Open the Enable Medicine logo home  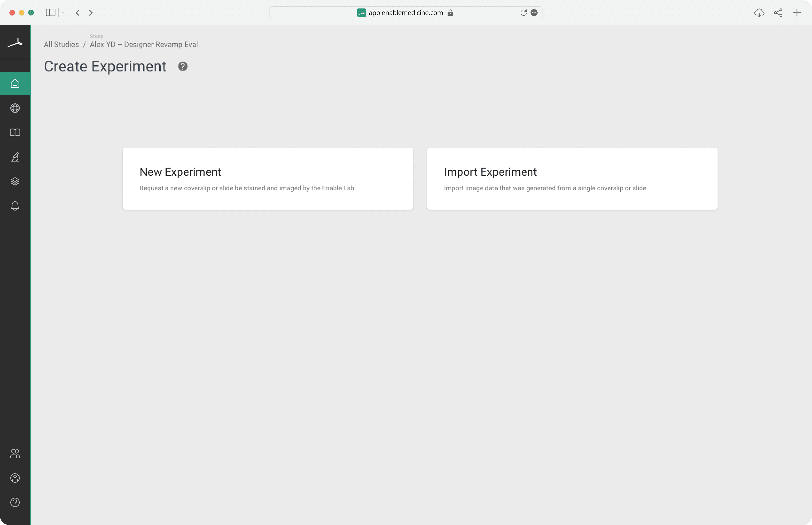click(x=15, y=43)
